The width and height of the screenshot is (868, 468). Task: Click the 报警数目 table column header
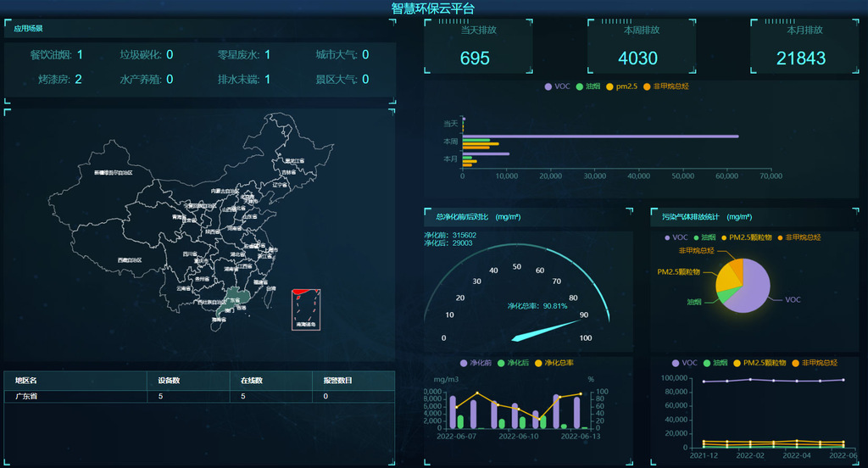pyautogui.click(x=337, y=381)
